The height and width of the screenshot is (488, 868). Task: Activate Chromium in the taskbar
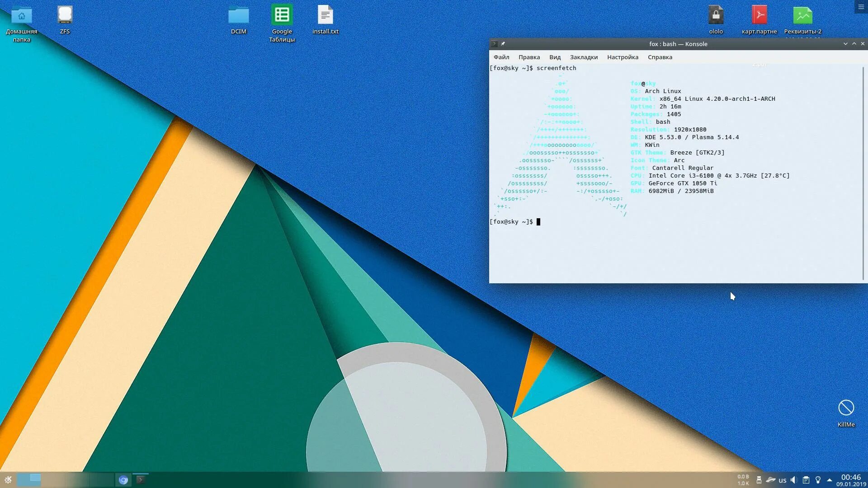123,480
